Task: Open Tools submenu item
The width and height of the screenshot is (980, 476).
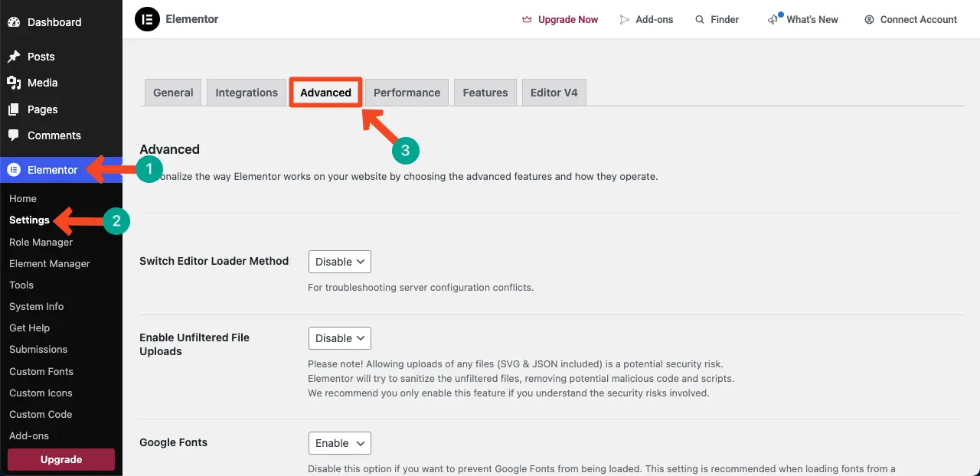Action: [21, 285]
